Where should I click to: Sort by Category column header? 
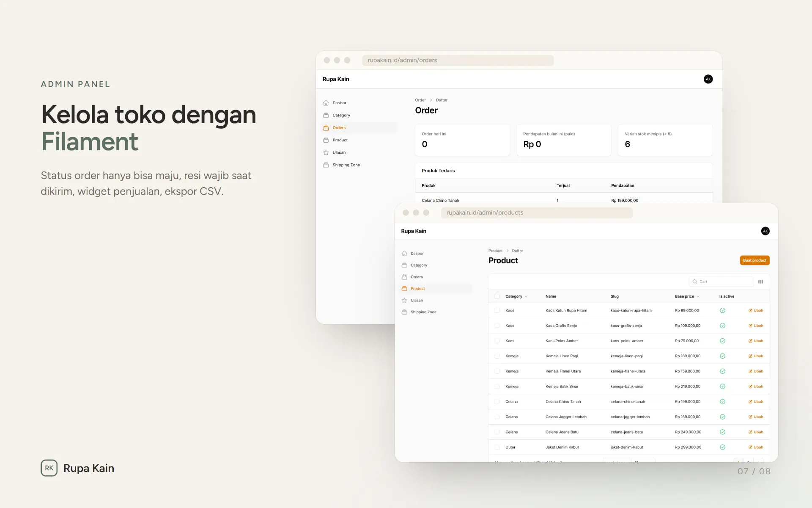click(x=516, y=296)
